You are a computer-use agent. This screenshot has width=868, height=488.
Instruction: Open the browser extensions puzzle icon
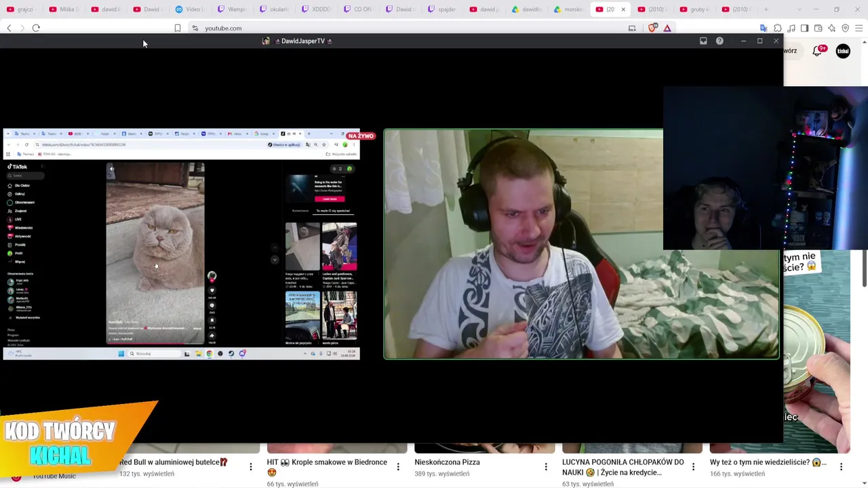click(x=777, y=28)
